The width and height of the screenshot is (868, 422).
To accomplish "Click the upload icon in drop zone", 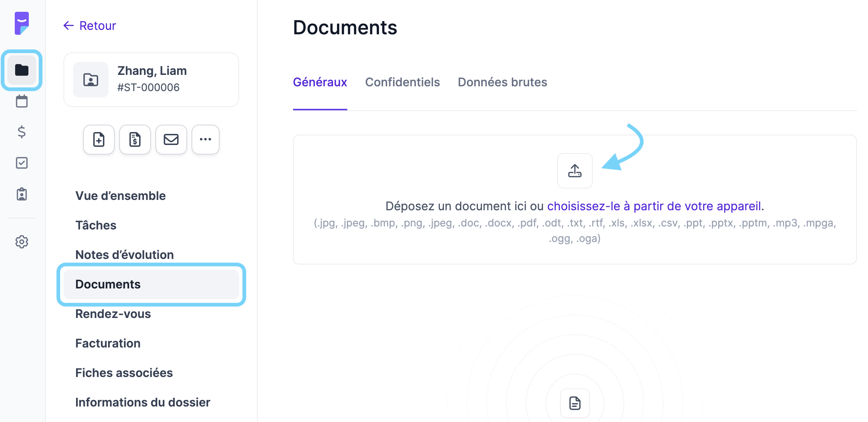I will click(575, 171).
